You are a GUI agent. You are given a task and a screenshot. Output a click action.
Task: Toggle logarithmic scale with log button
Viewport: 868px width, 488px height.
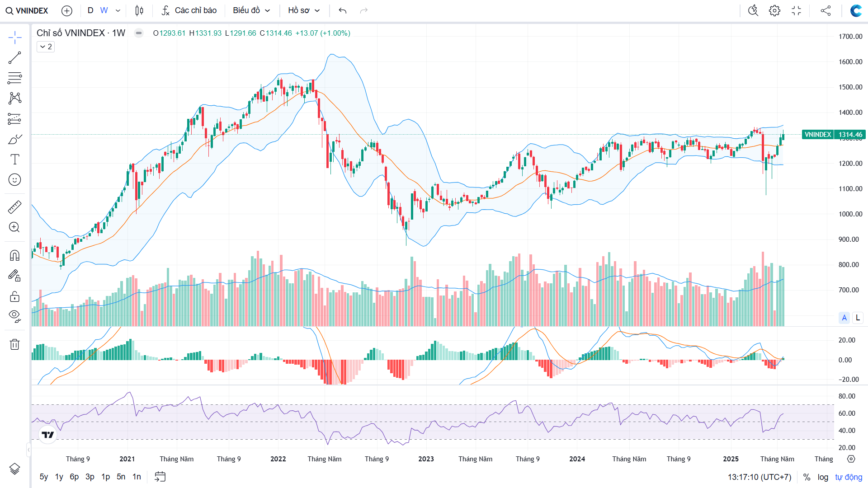(x=823, y=477)
